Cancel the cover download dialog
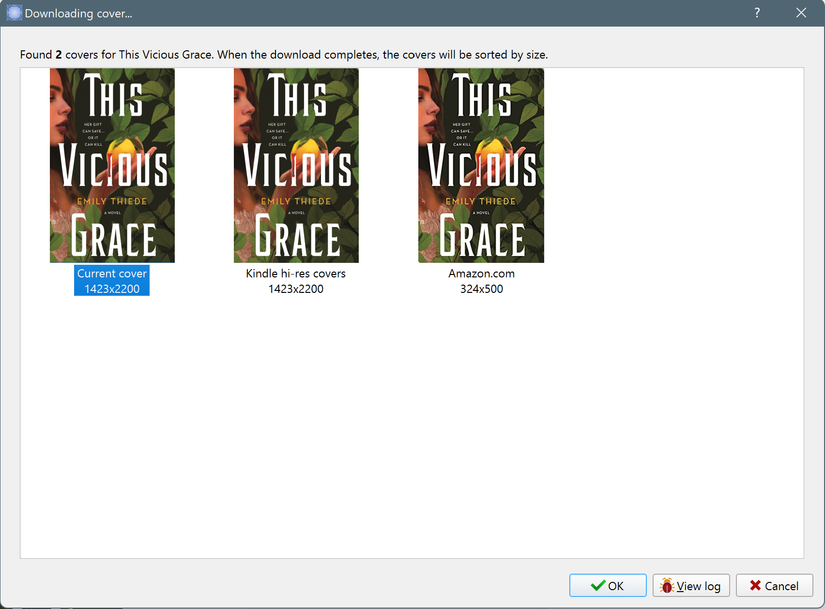Image resolution: width=825 pixels, height=609 pixels. [x=774, y=585]
